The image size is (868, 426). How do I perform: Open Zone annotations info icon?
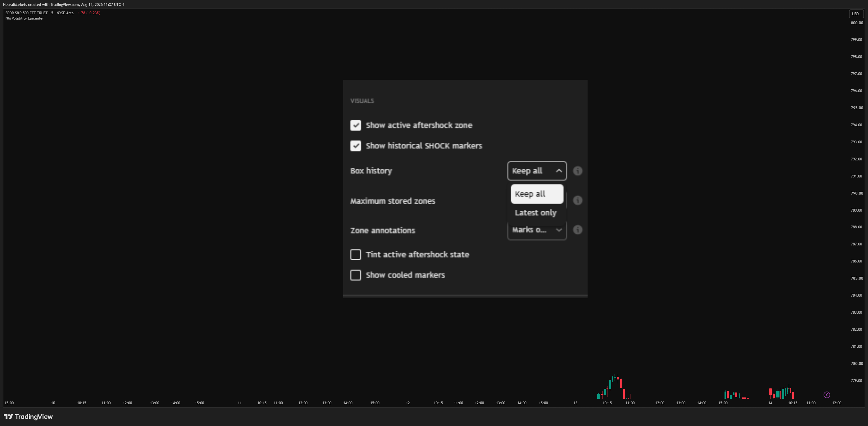pyautogui.click(x=578, y=230)
